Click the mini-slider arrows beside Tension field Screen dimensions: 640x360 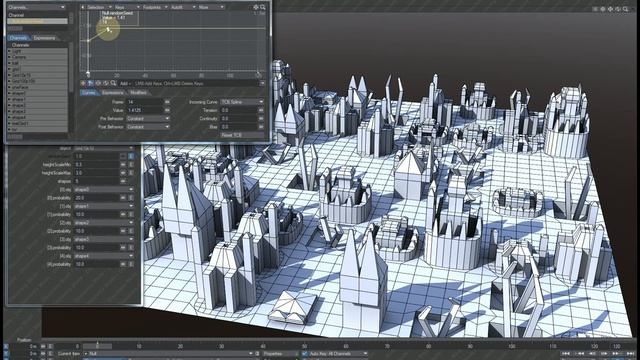point(261,110)
